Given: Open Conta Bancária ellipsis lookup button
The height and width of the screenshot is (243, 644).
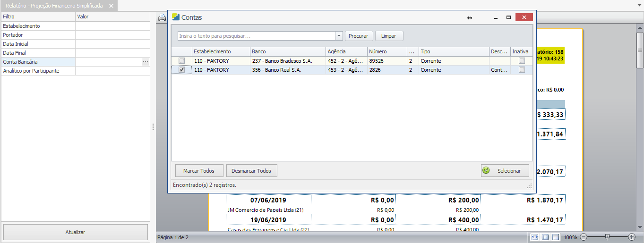Looking at the screenshot, I should [x=146, y=62].
